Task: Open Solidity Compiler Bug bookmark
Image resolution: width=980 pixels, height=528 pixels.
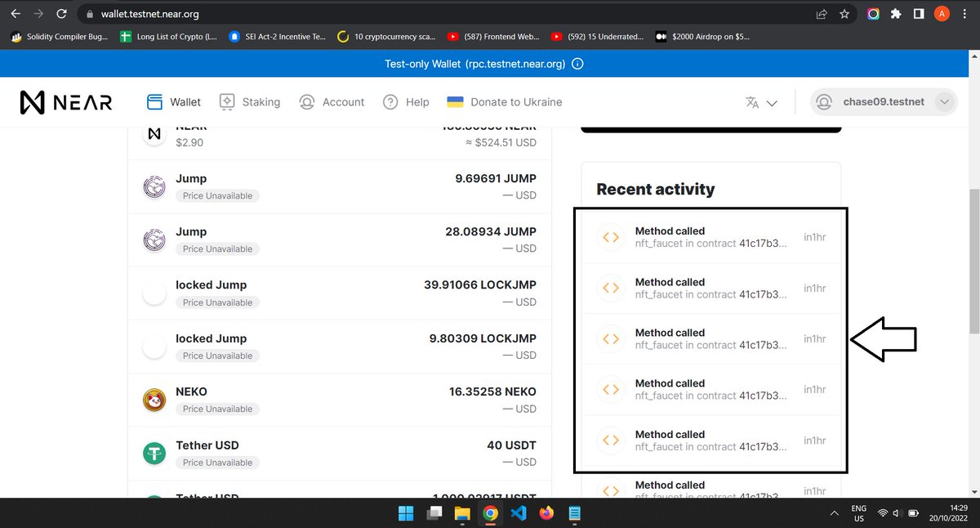Action: (x=59, y=37)
